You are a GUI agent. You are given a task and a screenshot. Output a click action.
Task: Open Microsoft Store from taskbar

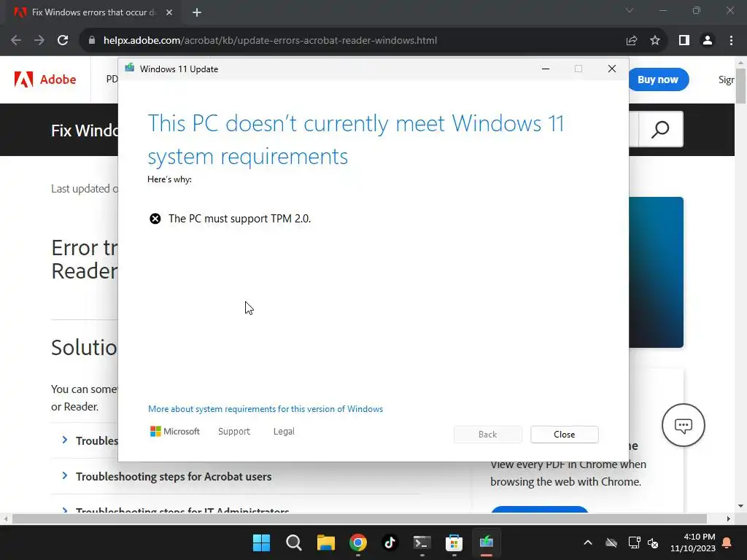pyautogui.click(x=454, y=542)
